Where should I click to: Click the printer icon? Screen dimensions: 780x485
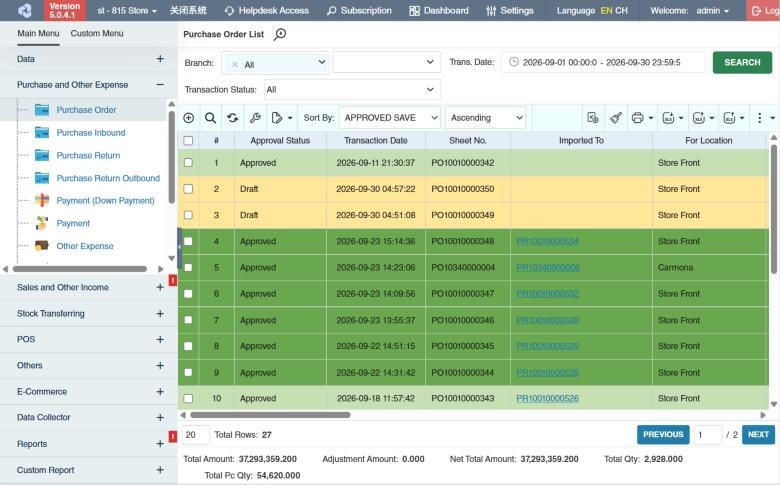click(637, 118)
